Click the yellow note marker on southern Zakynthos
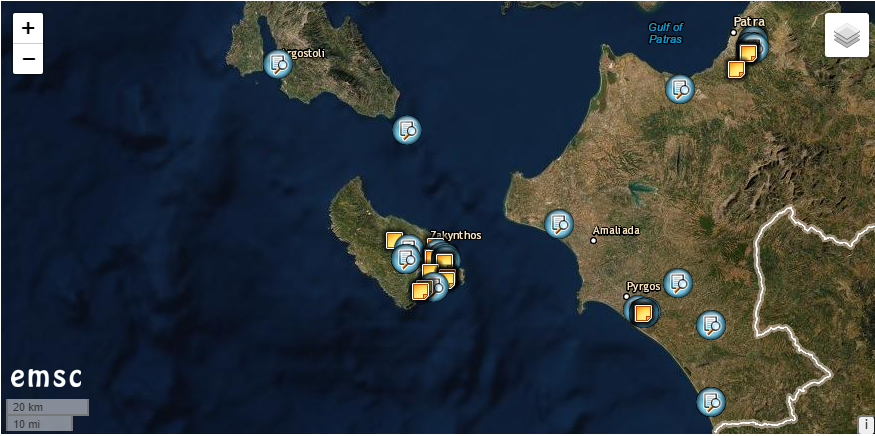This screenshot has height=436, width=875. pyautogui.click(x=420, y=291)
